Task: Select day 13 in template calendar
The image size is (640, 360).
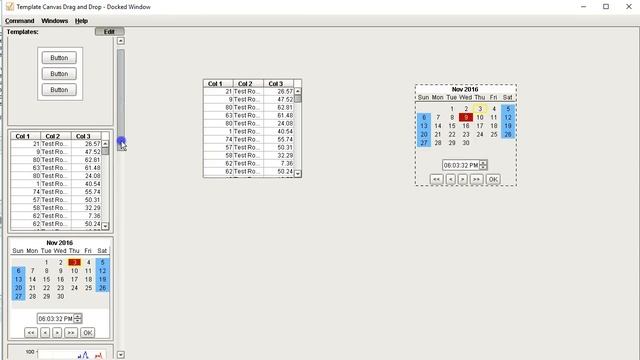Action: (x=18, y=280)
